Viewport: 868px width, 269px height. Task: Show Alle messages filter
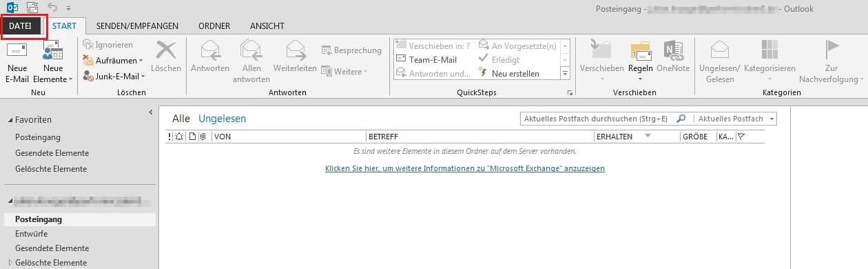180,119
